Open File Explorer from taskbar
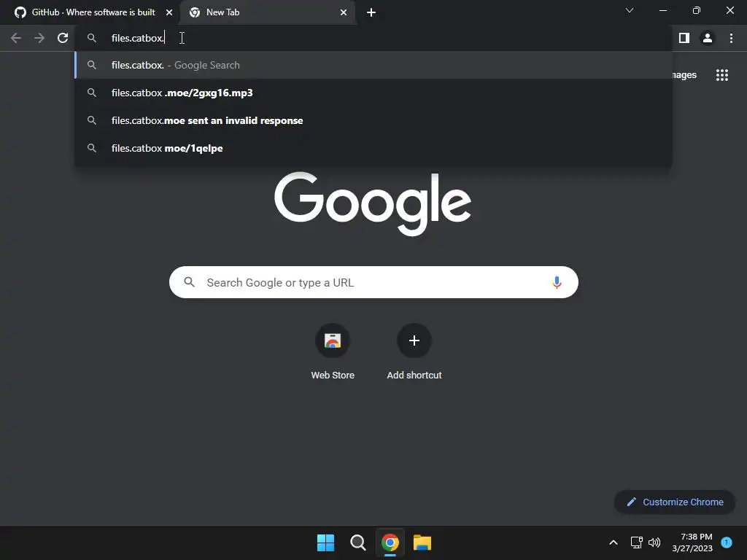 coord(422,542)
